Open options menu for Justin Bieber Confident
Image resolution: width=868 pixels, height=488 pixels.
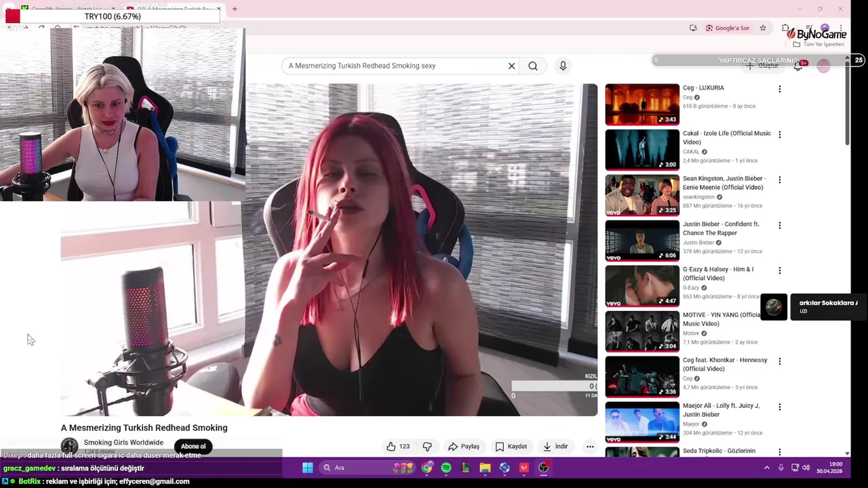(x=779, y=225)
